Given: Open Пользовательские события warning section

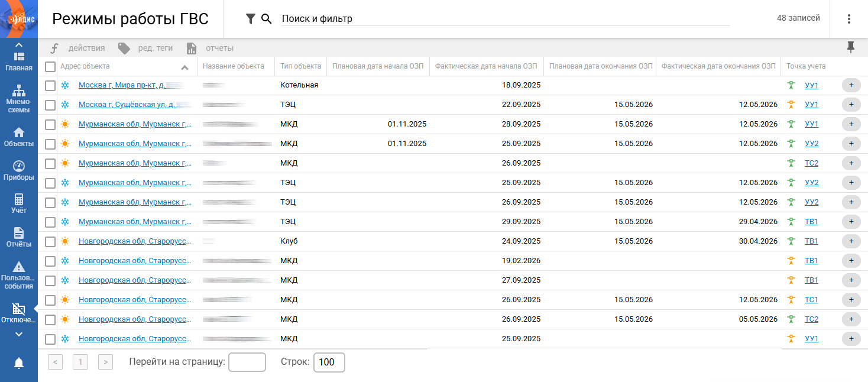Looking at the screenshot, I should tap(19, 275).
